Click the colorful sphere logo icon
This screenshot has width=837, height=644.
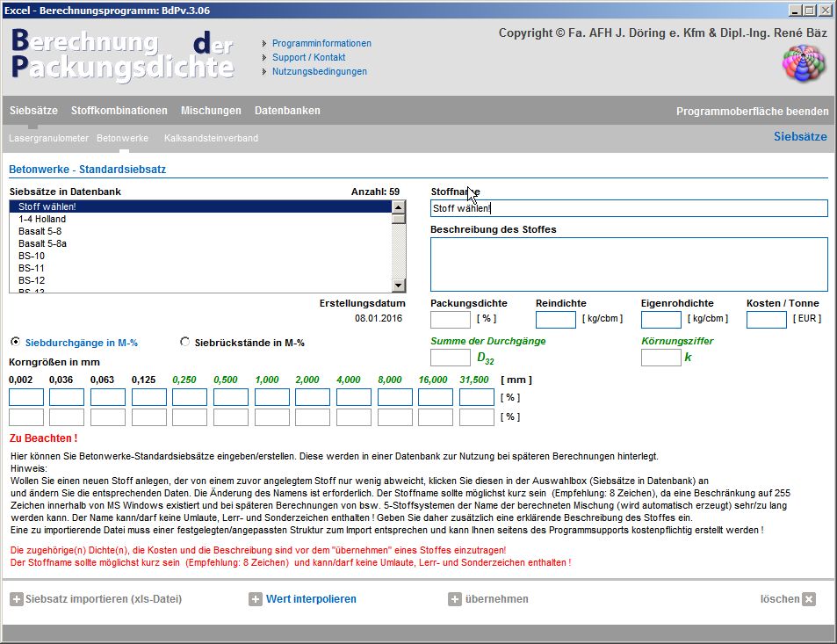click(804, 63)
